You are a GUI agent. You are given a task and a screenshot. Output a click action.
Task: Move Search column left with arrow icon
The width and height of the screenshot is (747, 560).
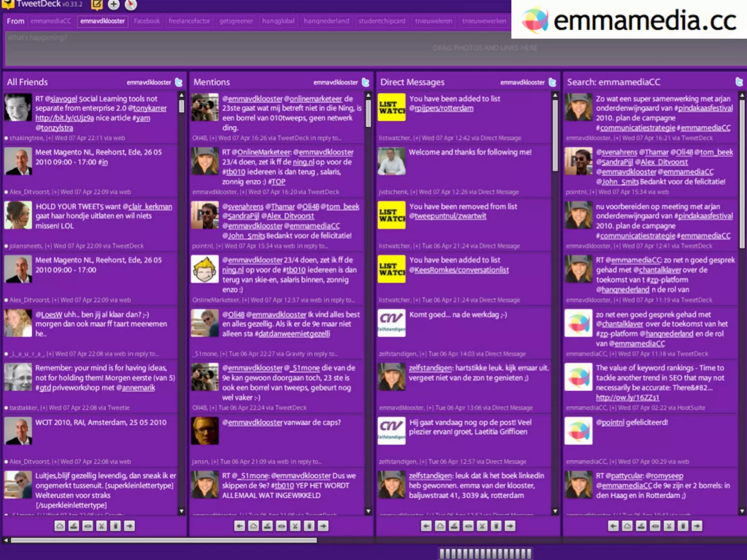point(613,526)
